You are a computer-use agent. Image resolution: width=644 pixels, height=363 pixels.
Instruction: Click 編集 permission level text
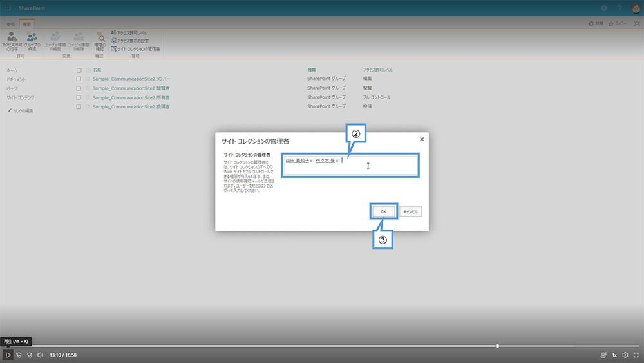[x=367, y=79]
